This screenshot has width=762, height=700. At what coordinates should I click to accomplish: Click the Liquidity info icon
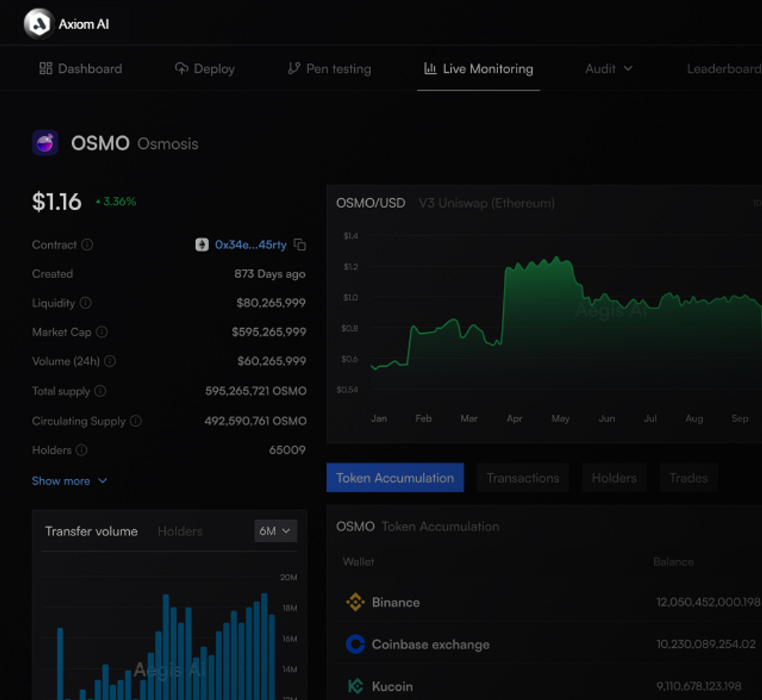[85, 303]
